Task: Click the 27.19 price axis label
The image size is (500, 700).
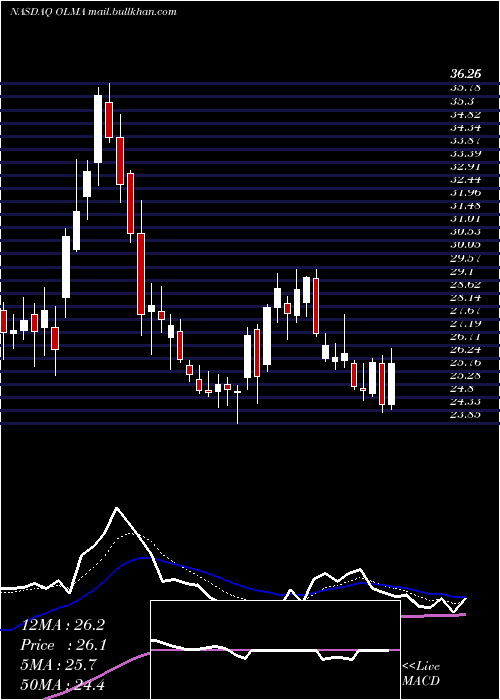Action: [466, 323]
